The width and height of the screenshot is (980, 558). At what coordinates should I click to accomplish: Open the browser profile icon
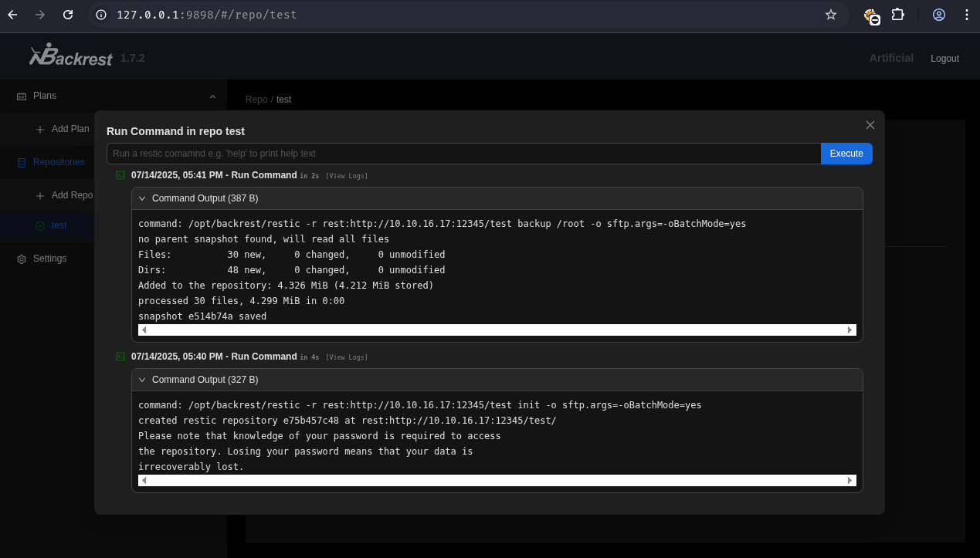[939, 15]
